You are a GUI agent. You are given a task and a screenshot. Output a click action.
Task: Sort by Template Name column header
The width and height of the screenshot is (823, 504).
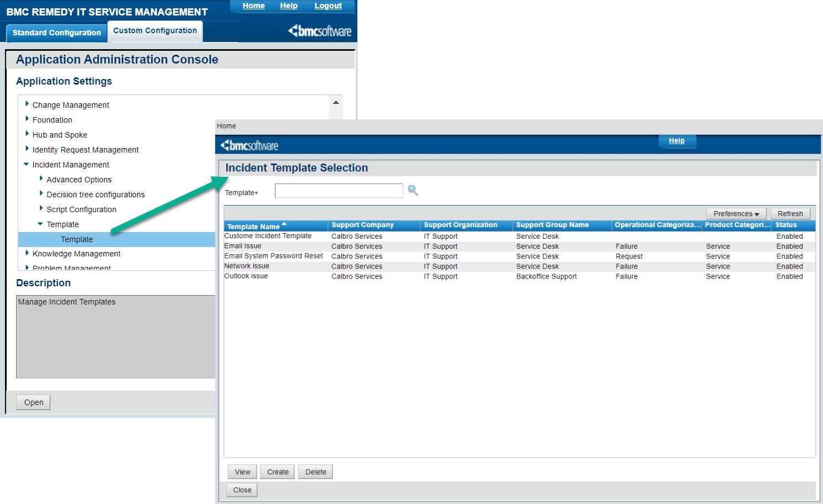click(x=276, y=226)
